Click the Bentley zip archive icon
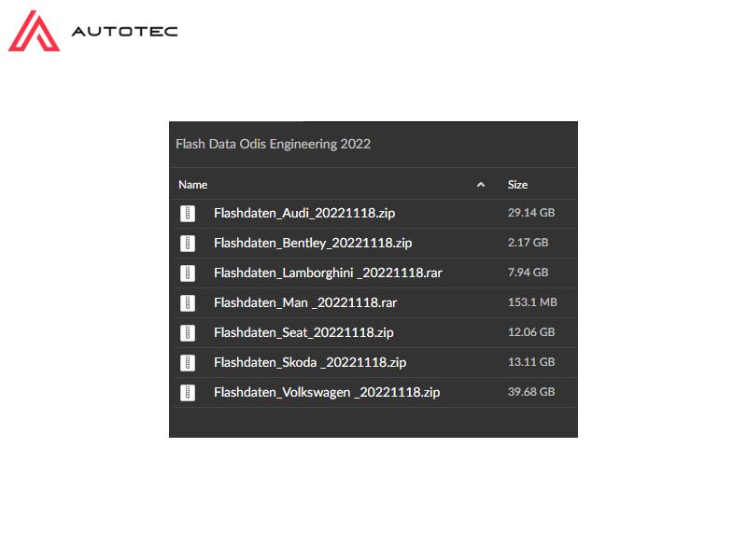The width and height of the screenshot is (747, 560). [x=188, y=243]
